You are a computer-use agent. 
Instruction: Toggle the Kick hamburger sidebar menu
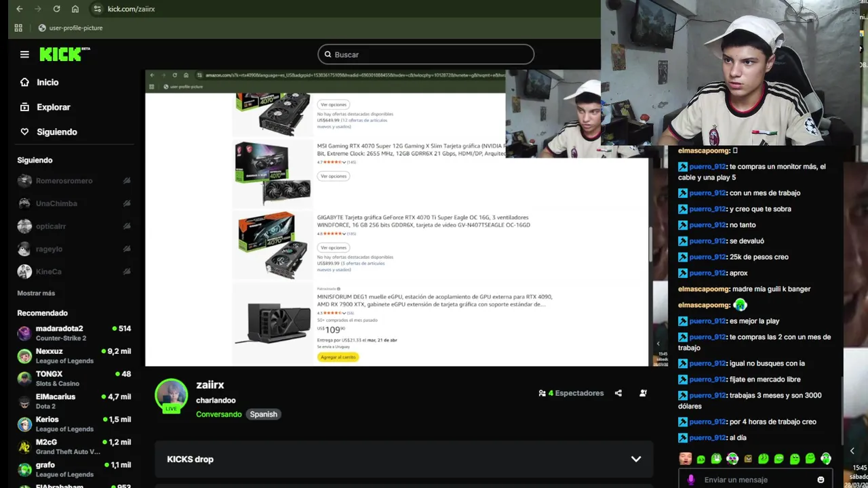coord(24,54)
